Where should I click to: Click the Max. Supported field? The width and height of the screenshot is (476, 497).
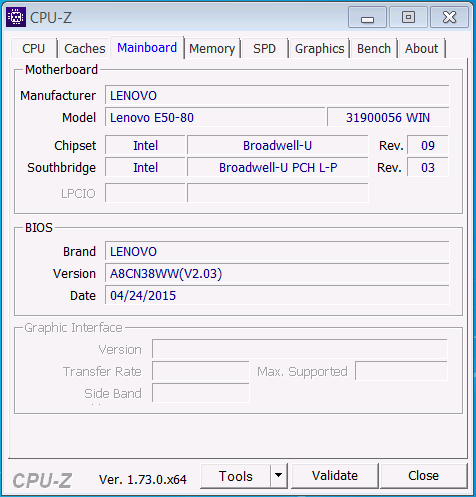[x=401, y=371]
